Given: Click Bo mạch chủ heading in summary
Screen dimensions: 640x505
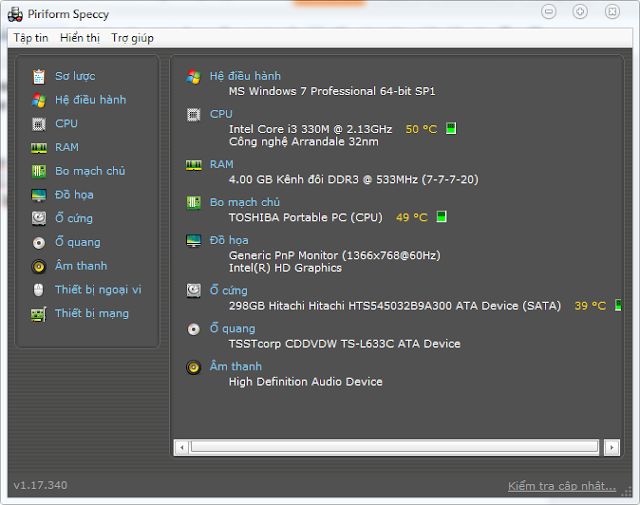Looking at the screenshot, I should tap(245, 202).
